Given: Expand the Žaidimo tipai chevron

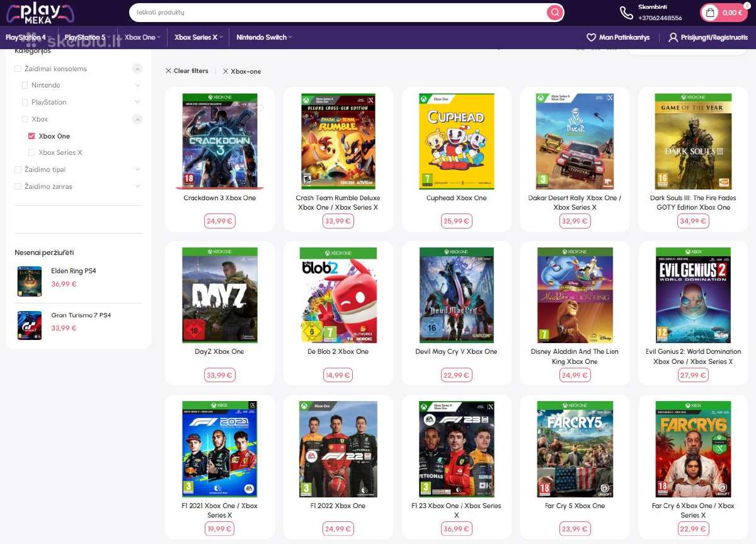Looking at the screenshot, I should point(137,169).
